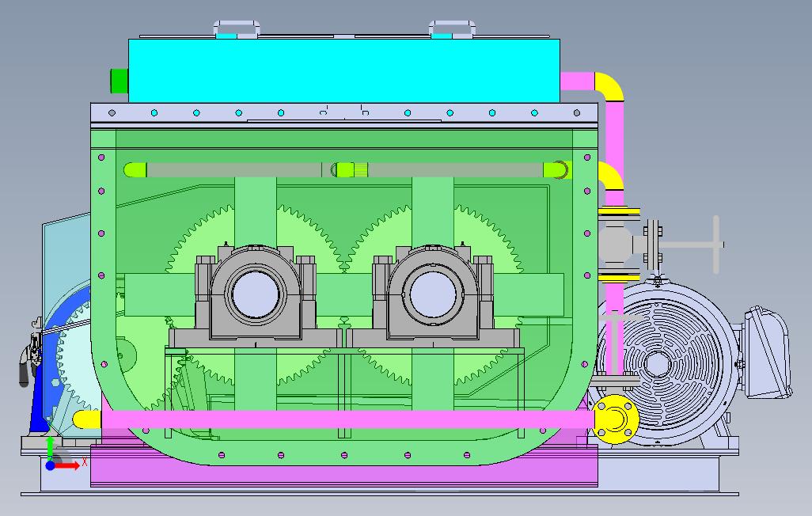Select the left lifting handle on the lid
812x516 pixels.
pyautogui.click(x=237, y=28)
